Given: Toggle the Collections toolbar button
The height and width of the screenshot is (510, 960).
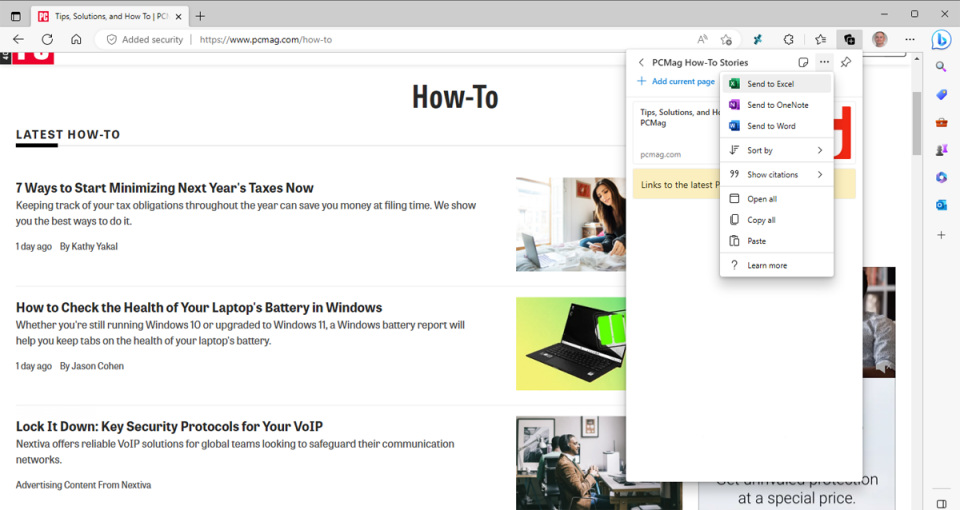Looking at the screenshot, I should 849,39.
